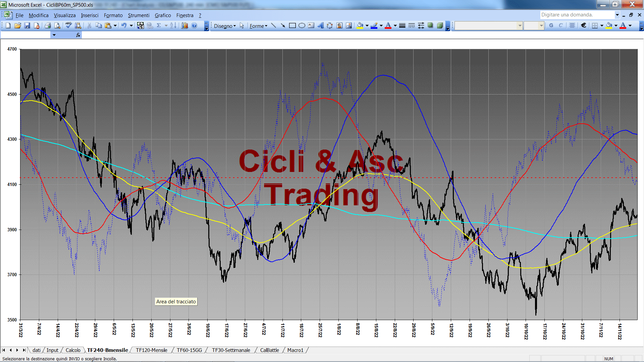
Task: Switch to the TF120-Mensile sheet tab
Action: coord(151,350)
